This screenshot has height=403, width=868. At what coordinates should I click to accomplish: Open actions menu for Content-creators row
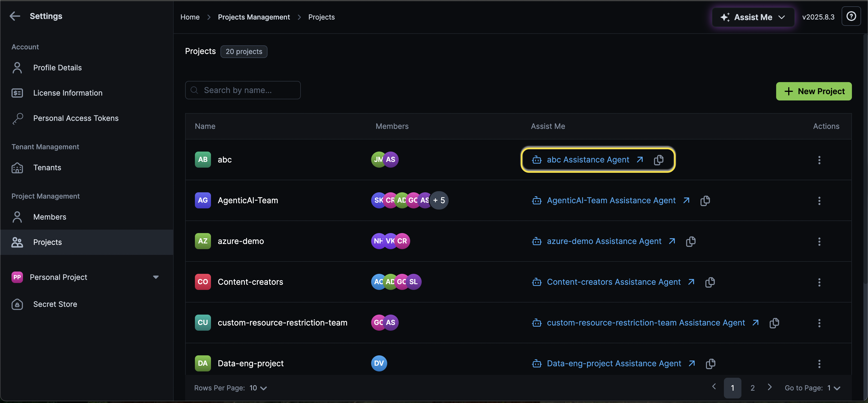[819, 282]
